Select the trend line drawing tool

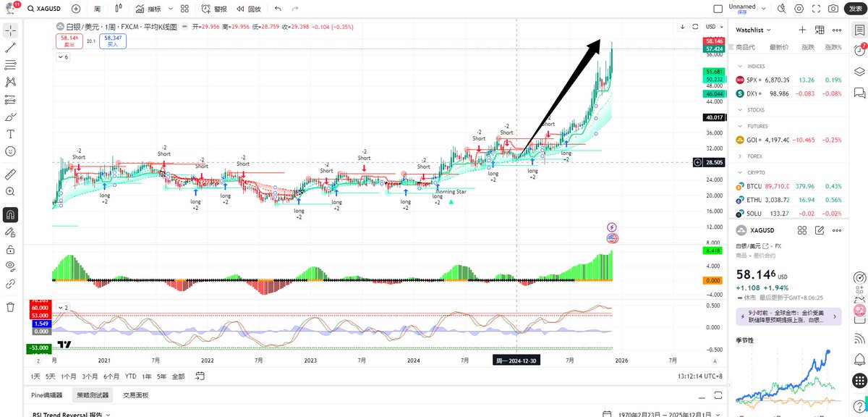pos(11,48)
